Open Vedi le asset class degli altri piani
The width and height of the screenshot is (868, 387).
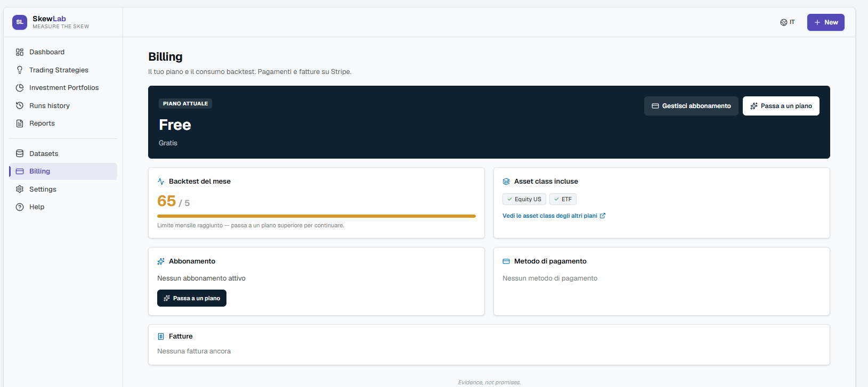(550, 216)
